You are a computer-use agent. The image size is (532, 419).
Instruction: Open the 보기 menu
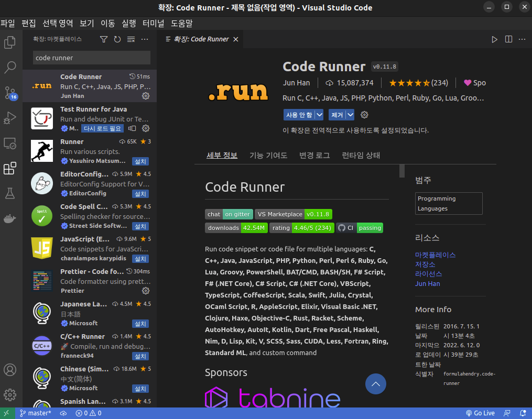(x=86, y=24)
